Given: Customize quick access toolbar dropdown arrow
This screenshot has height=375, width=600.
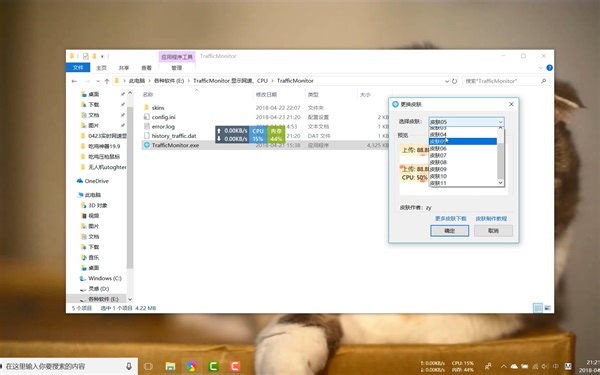Looking at the screenshot, I should click(x=102, y=56).
